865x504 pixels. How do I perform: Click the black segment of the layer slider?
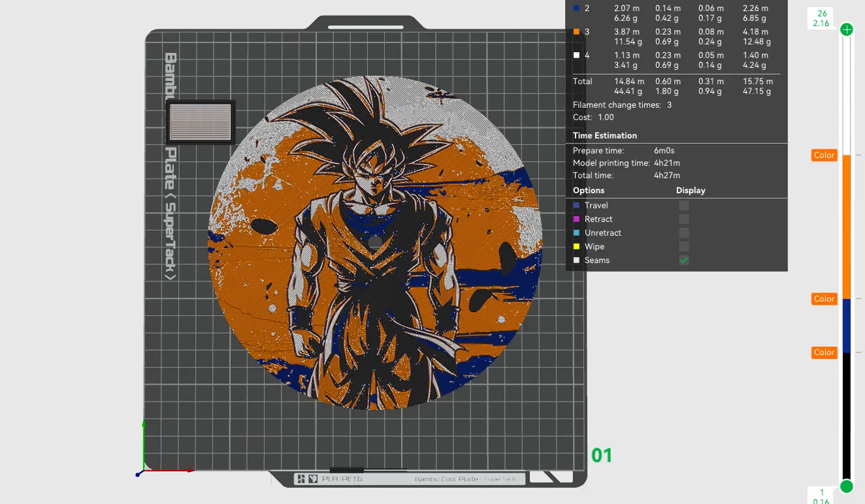point(847,416)
